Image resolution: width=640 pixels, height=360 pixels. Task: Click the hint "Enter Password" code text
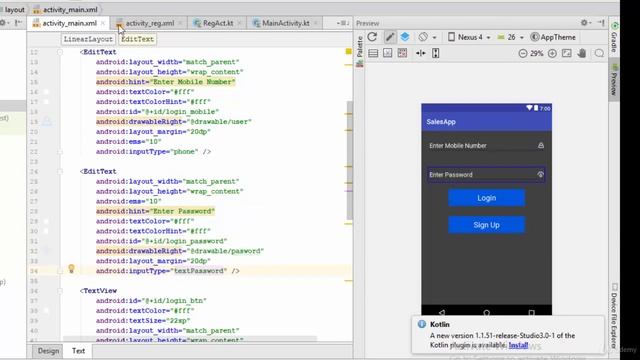[x=182, y=211]
